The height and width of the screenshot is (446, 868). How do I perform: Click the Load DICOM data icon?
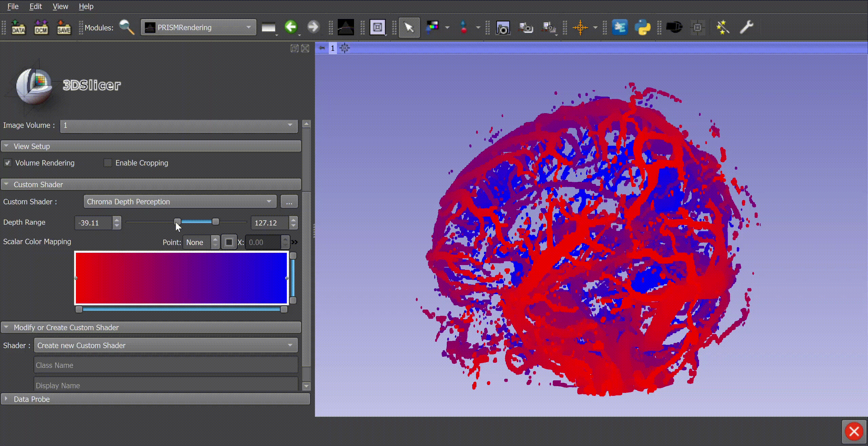(41, 27)
